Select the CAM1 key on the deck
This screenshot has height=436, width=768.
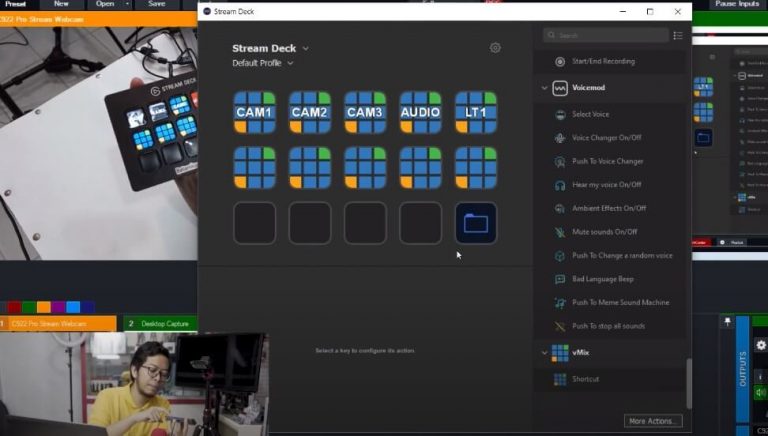(x=254, y=112)
